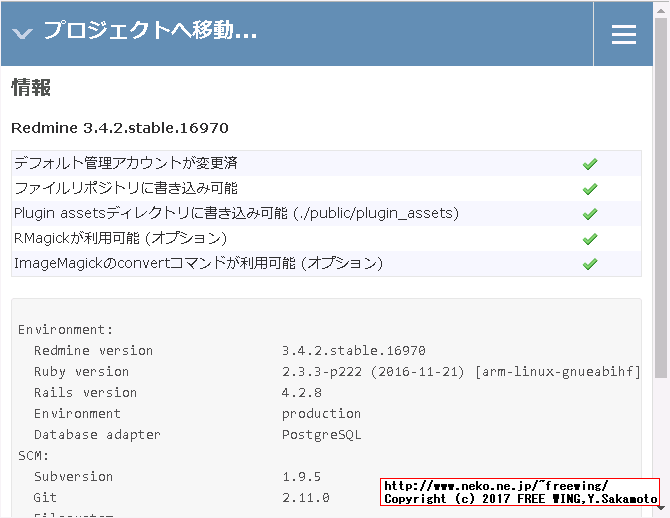The height and width of the screenshot is (518, 670).
Task: Select text デフォルト管理アカウントが変更済
Action: coord(126,163)
